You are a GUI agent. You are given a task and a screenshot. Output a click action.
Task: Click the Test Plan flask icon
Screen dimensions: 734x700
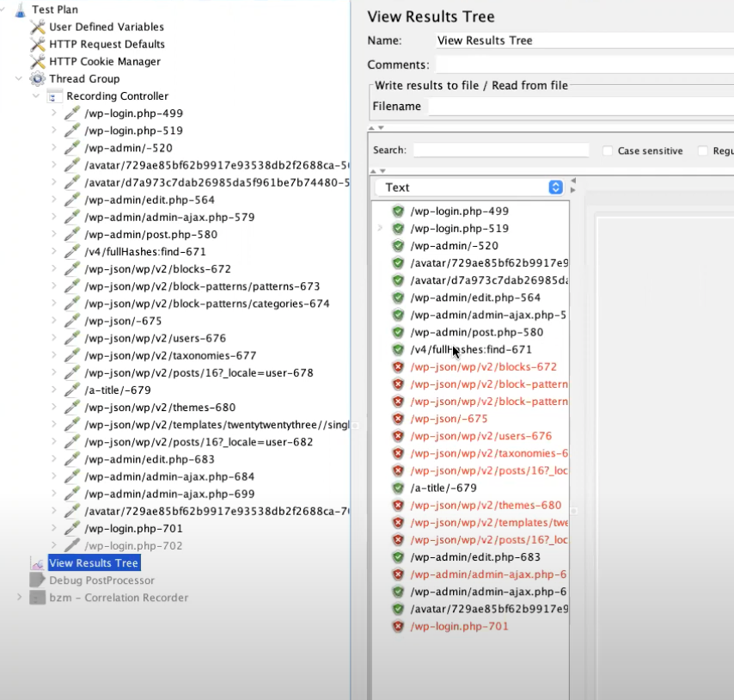(x=20, y=9)
